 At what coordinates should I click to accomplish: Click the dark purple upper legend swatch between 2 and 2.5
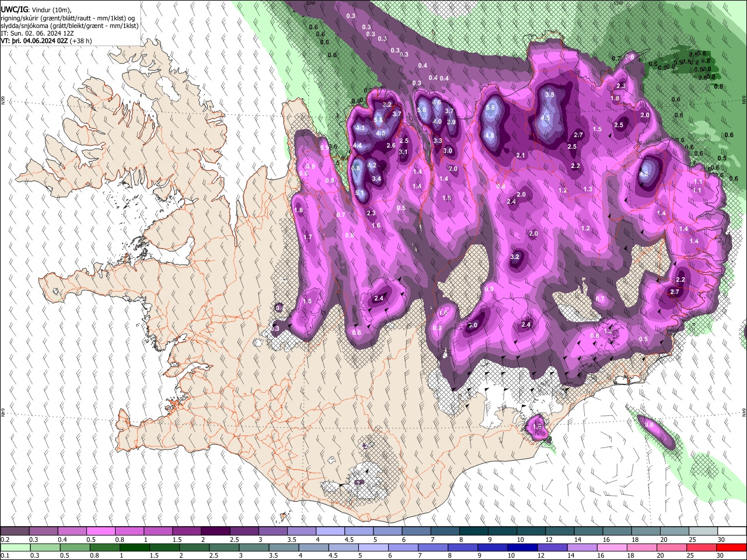(215, 531)
